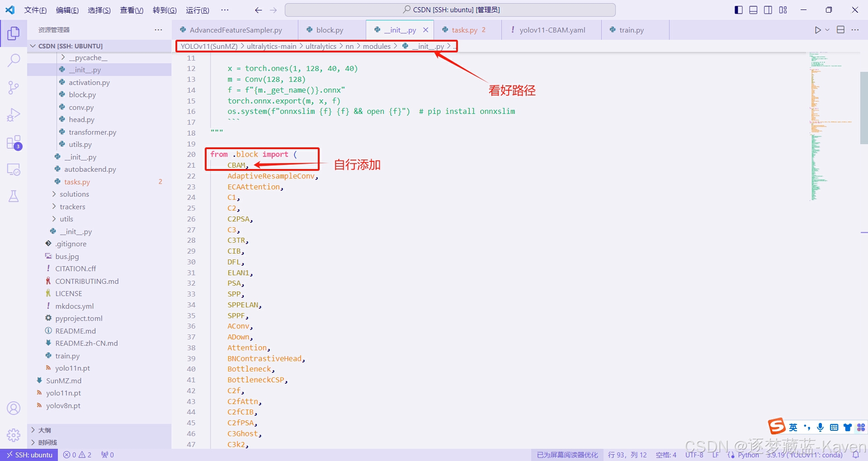Open the run options dropdown arrow
This screenshot has height=461, width=868.
(827, 30)
